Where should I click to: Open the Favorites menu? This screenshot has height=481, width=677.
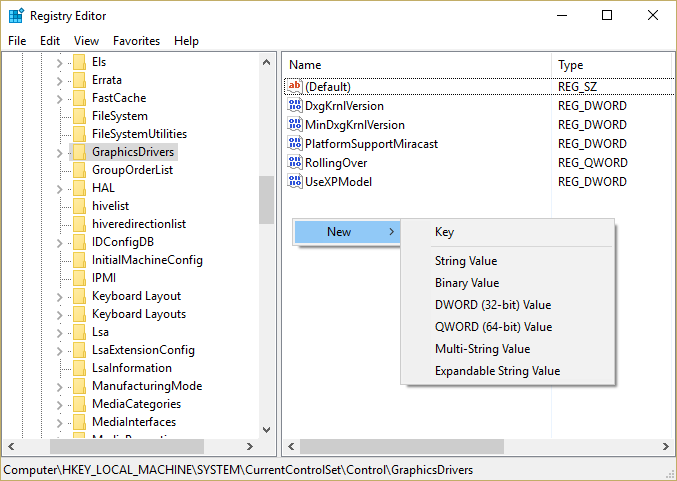coord(136,41)
